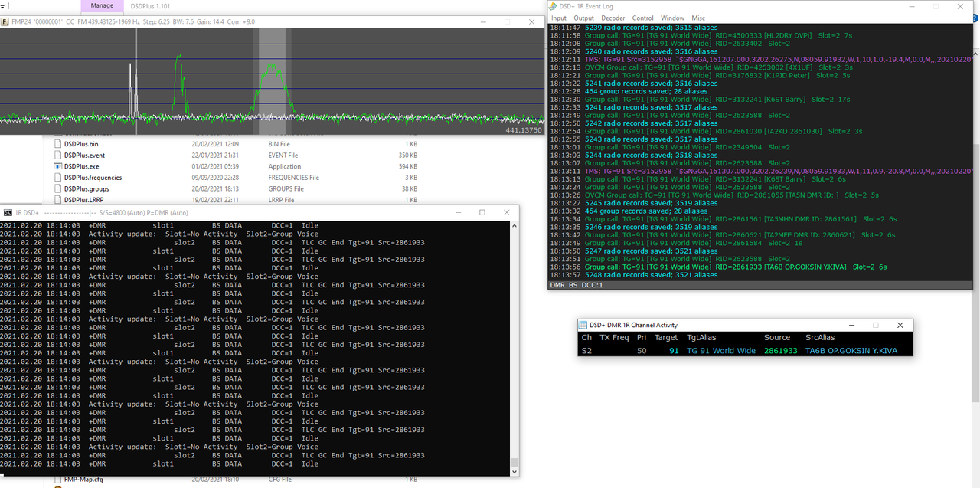Select the DSDPlus.bin file icon
This screenshot has width=980, height=488.
[58, 144]
